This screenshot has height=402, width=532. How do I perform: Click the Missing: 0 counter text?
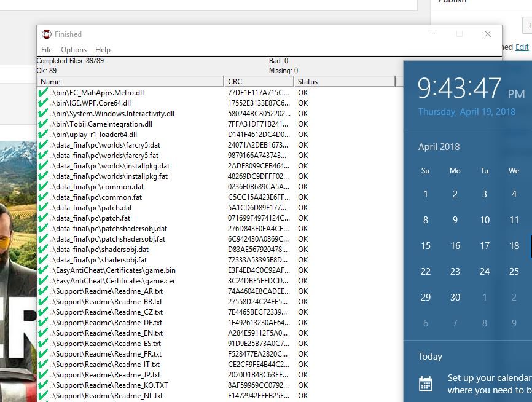[x=283, y=71]
